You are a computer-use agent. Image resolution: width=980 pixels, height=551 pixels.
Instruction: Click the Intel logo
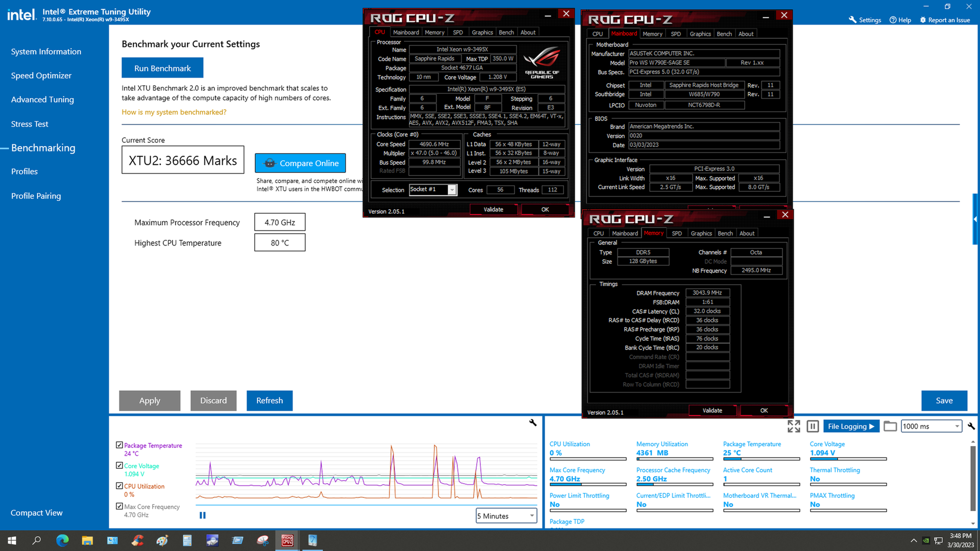pyautogui.click(x=21, y=15)
